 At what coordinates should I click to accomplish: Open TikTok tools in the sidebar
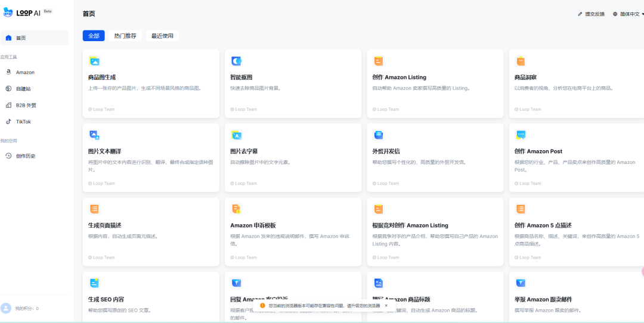(23, 122)
